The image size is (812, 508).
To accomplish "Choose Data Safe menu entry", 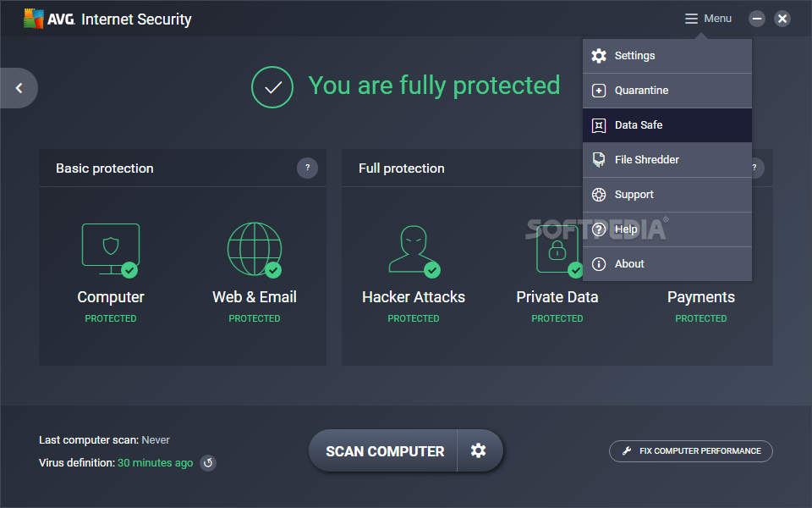I will click(x=667, y=125).
